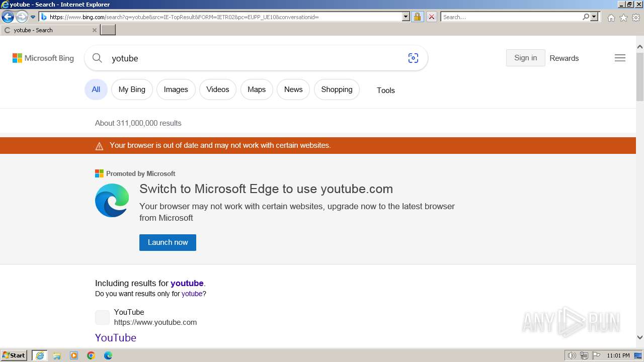Viewport: 644px width, 362px height.
Task: Click the page scrollbar down arrow
Action: (639, 338)
